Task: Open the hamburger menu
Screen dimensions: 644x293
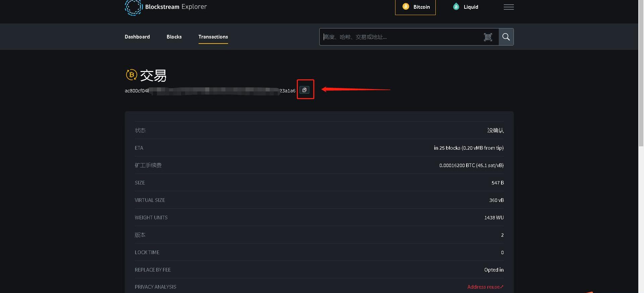Action: [x=508, y=7]
